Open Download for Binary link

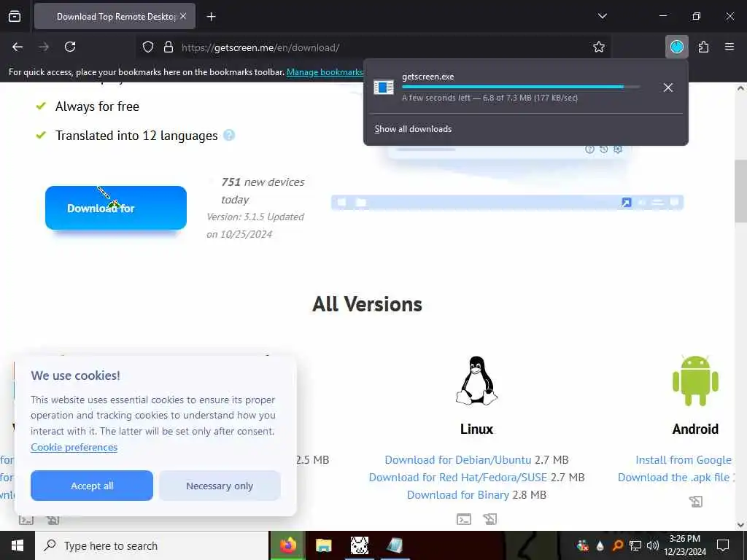click(x=458, y=495)
